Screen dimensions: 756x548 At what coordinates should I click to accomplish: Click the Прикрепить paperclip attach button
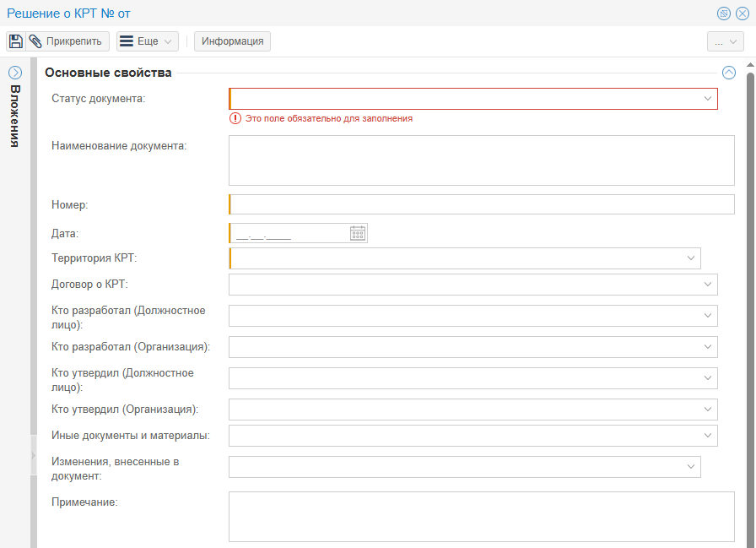click(68, 41)
